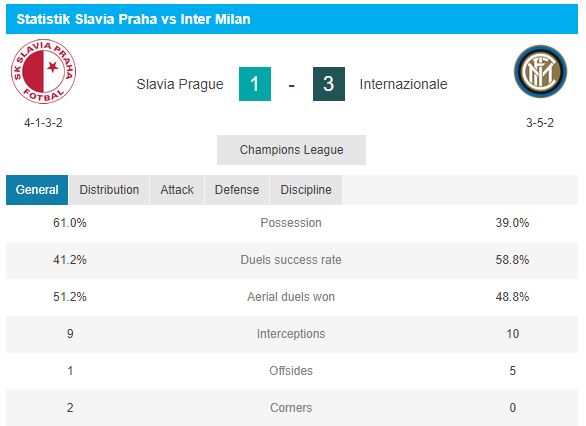The image size is (586, 426).
Task: Select the Possession stat row label
Action: tap(291, 223)
